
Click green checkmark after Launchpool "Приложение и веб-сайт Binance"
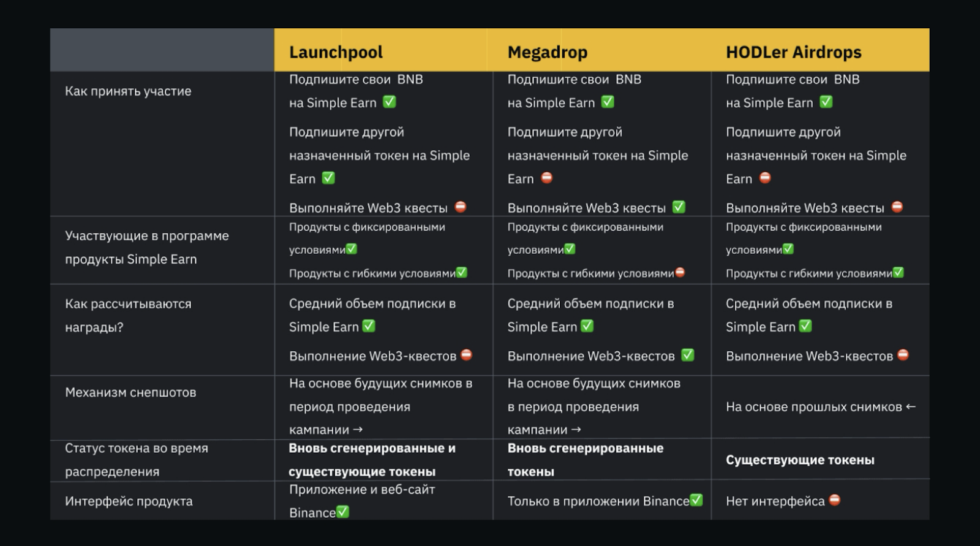(343, 512)
